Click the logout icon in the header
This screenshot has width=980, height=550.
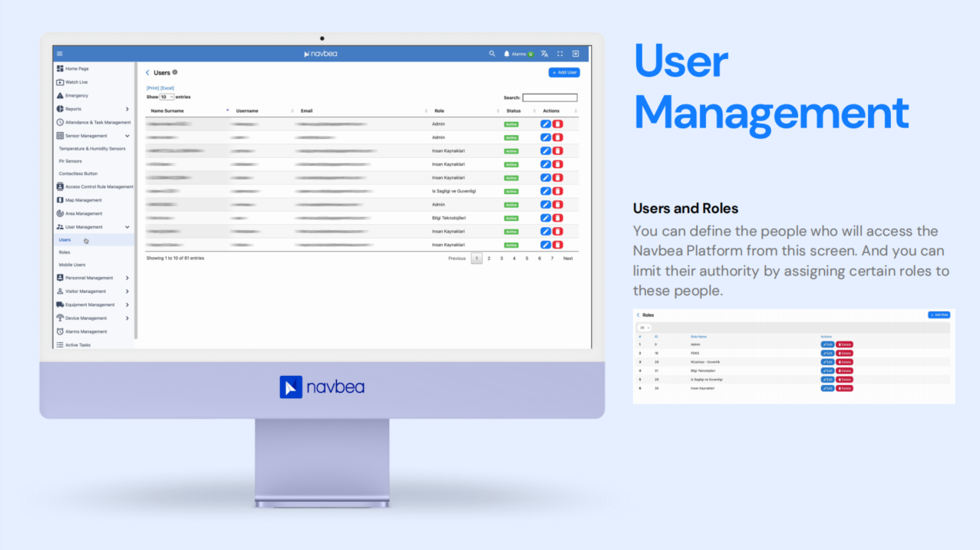coord(576,54)
